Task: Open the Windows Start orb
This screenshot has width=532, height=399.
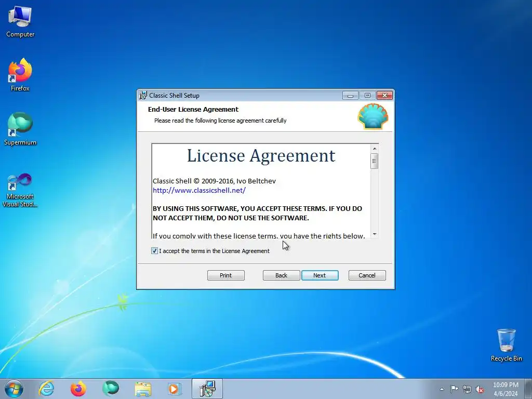Action: click(x=14, y=389)
